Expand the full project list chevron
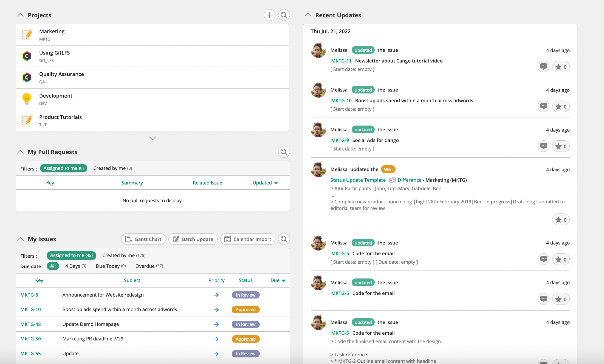604x364 pixels. click(153, 138)
